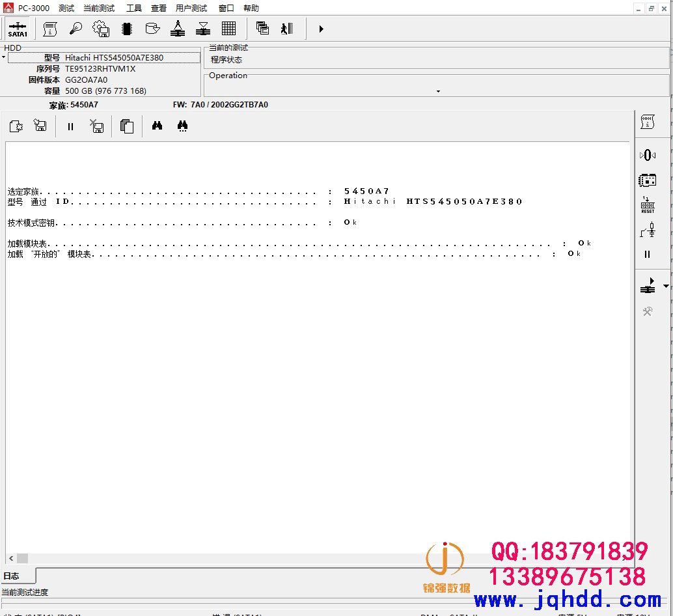673x616 pixels.
Task: Click the log's horizontal scrollbar left arrow
Action: click(11, 559)
